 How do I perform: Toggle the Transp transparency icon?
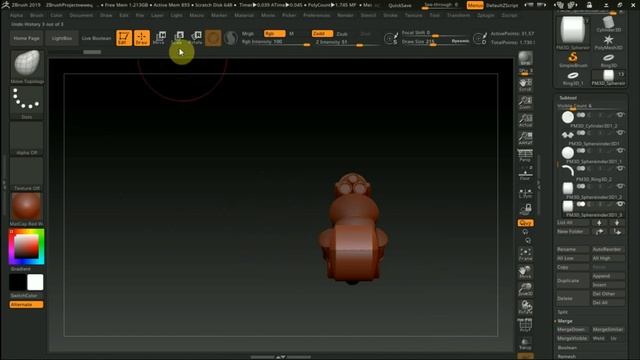tap(525, 343)
